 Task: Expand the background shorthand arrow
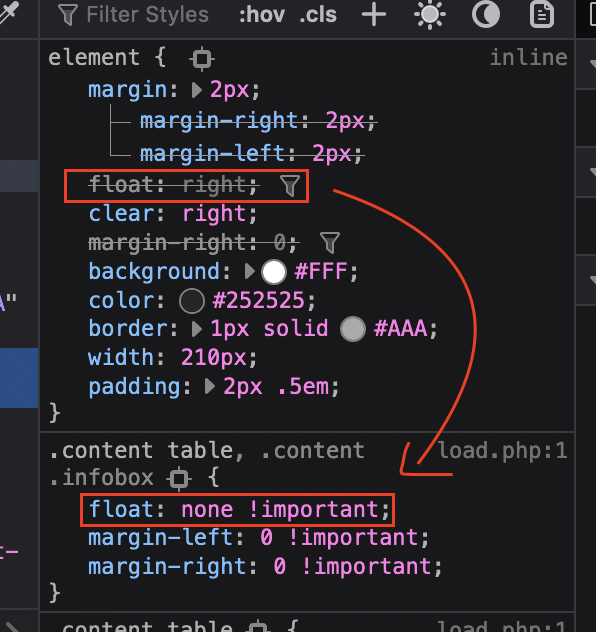250,271
